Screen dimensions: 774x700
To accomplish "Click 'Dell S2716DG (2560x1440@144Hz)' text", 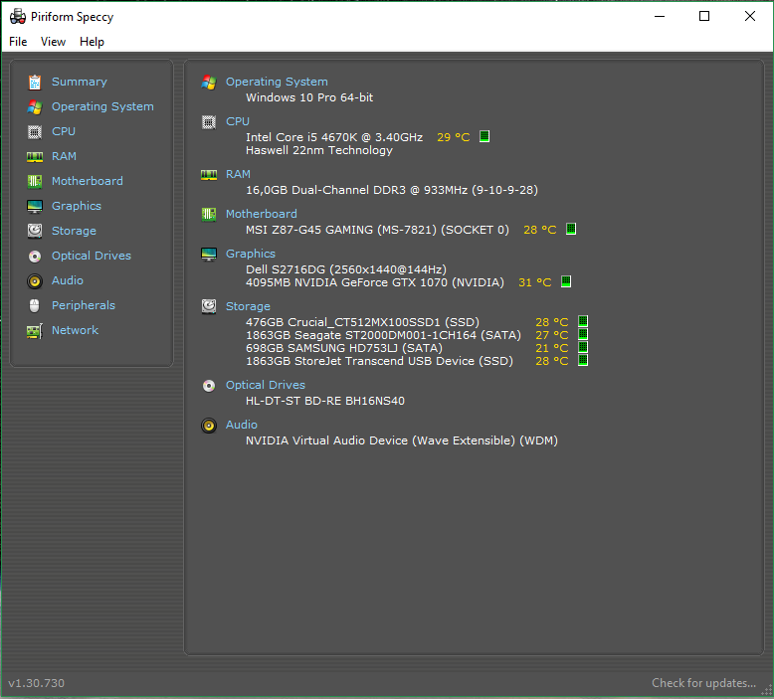I will click(x=346, y=269).
